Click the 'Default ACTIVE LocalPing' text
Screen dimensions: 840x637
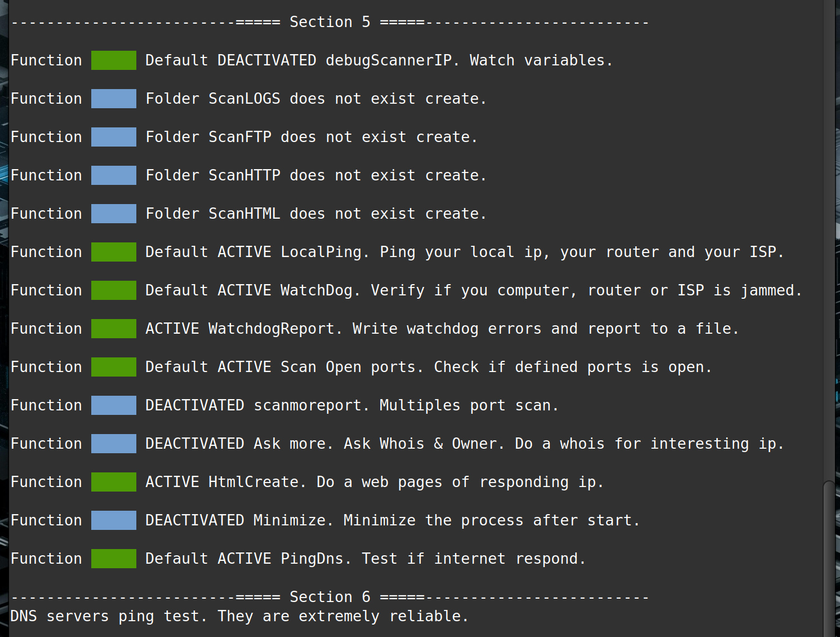click(x=254, y=252)
